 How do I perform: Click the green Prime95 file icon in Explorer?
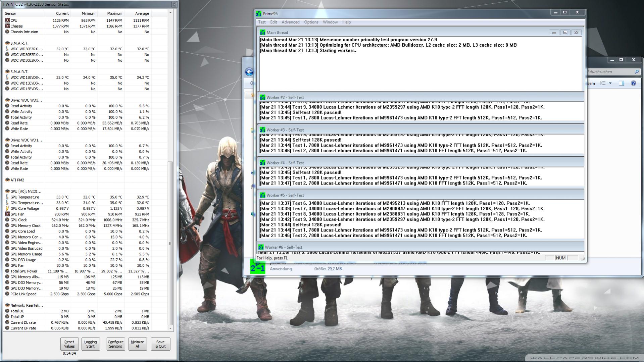[258, 266]
